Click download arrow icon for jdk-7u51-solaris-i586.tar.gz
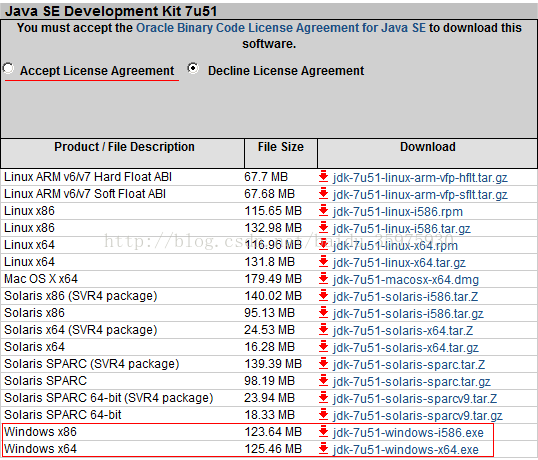The image size is (538, 460). point(323,313)
